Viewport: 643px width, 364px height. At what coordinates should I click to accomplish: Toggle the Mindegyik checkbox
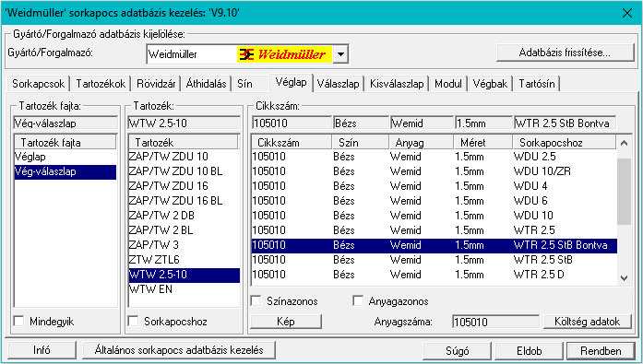point(19,321)
